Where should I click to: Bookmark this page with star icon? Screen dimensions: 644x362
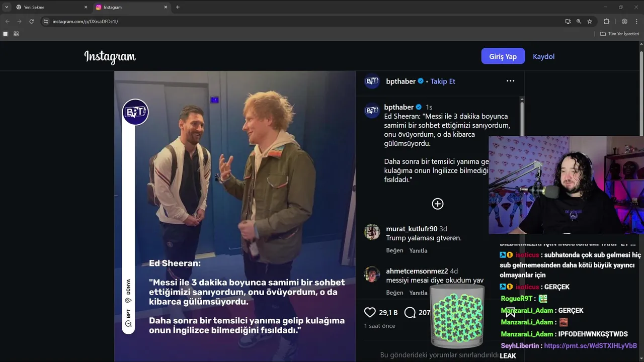pos(590,22)
